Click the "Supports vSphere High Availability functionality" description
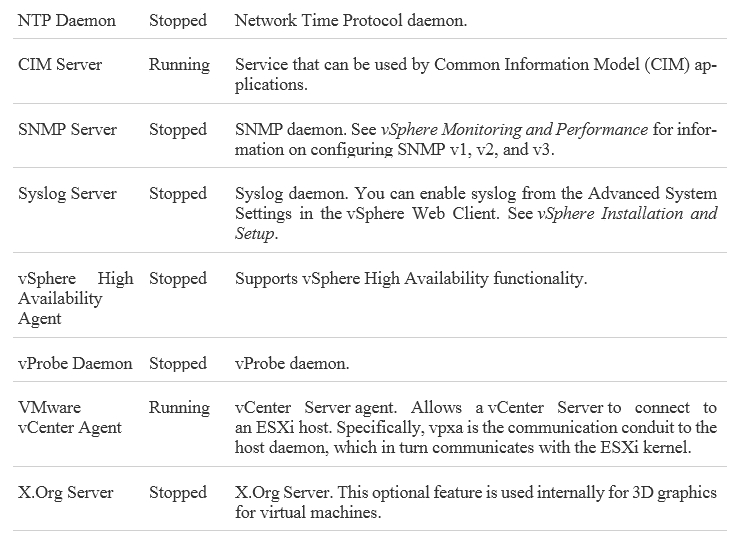The image size is (743, 545). pyautogui.click(x=411, y=279)
